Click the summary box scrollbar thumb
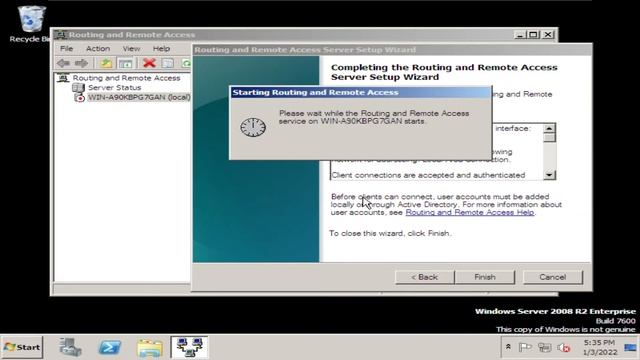Image resolution: width=640 pixels, height=360 pixels. (549, 138)
